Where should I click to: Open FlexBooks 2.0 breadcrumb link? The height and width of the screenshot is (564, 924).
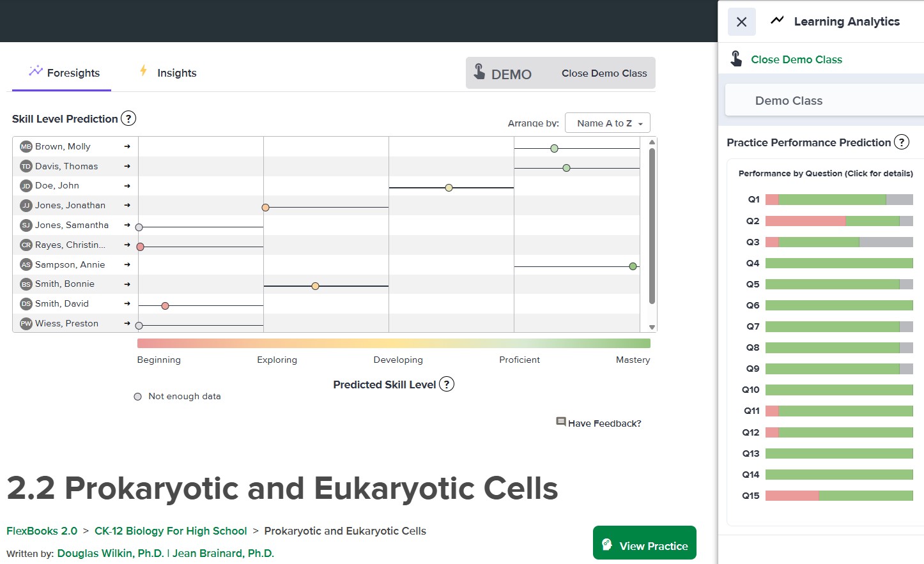[42, 531]
